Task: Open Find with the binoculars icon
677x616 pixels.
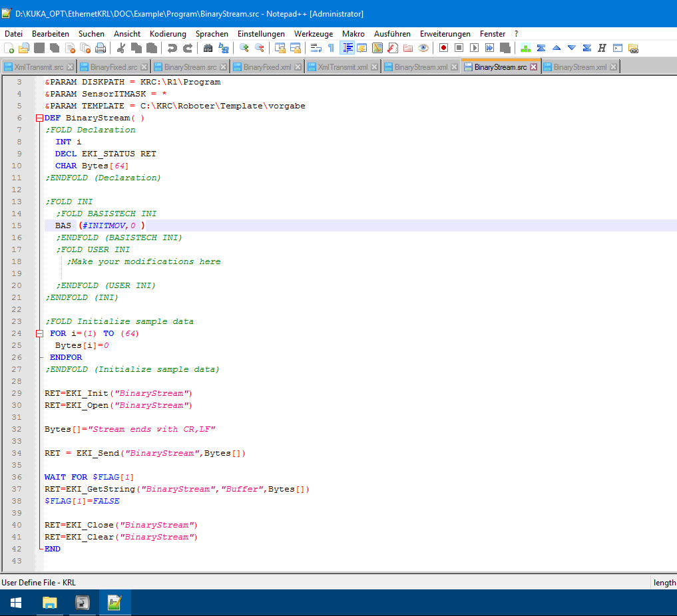Action: coord(208,48)
